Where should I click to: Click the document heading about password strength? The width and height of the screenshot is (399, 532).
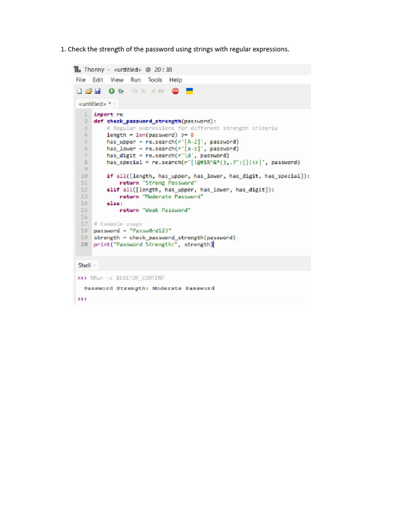175,49
